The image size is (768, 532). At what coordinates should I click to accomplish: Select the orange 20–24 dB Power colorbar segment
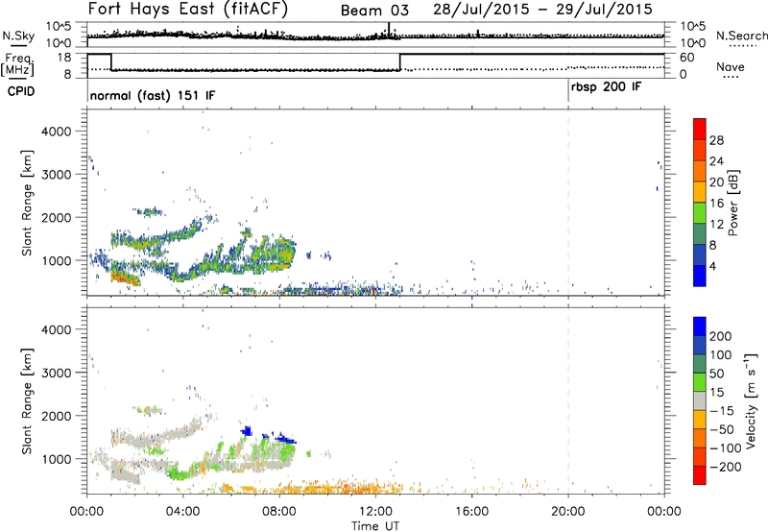click(700, 171)
